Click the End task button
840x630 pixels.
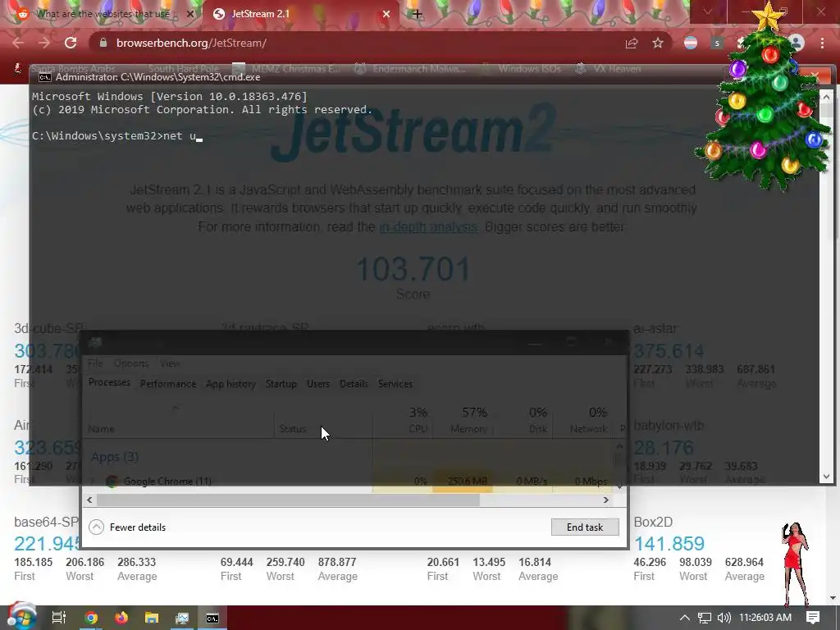(x=585, y=527)
